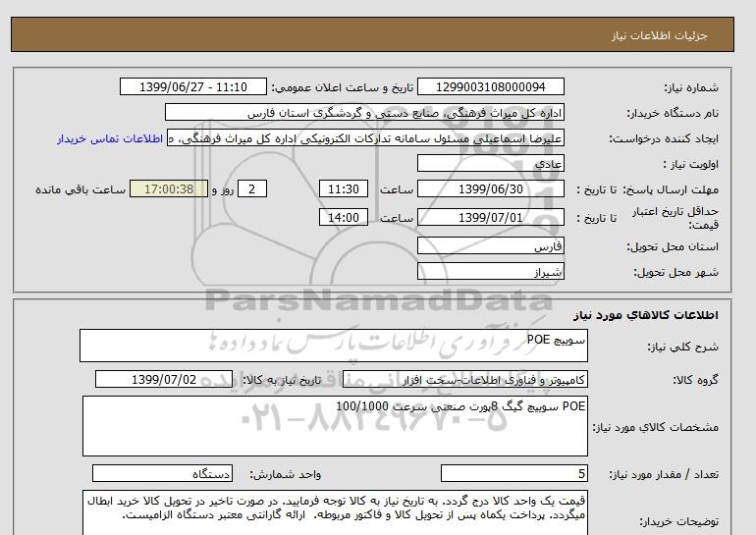Select the price validity date 1399/07/01

[490, 217]
